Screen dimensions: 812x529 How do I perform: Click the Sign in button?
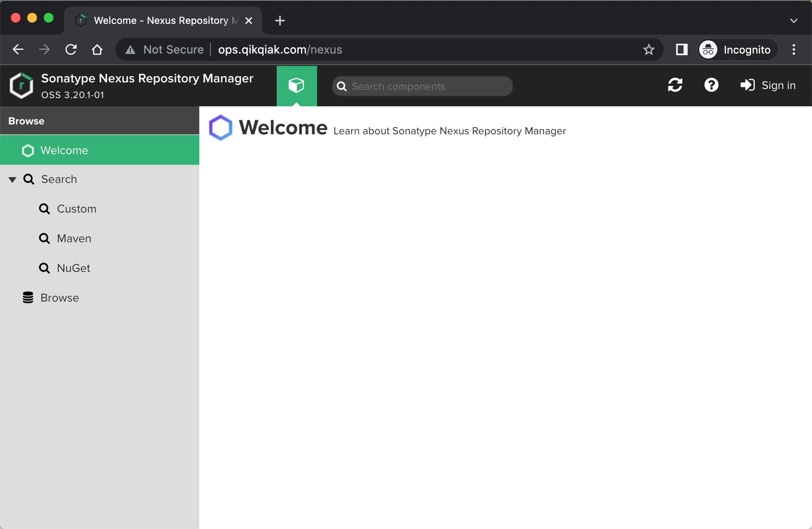pyautogui.click(x=768, y=85)
